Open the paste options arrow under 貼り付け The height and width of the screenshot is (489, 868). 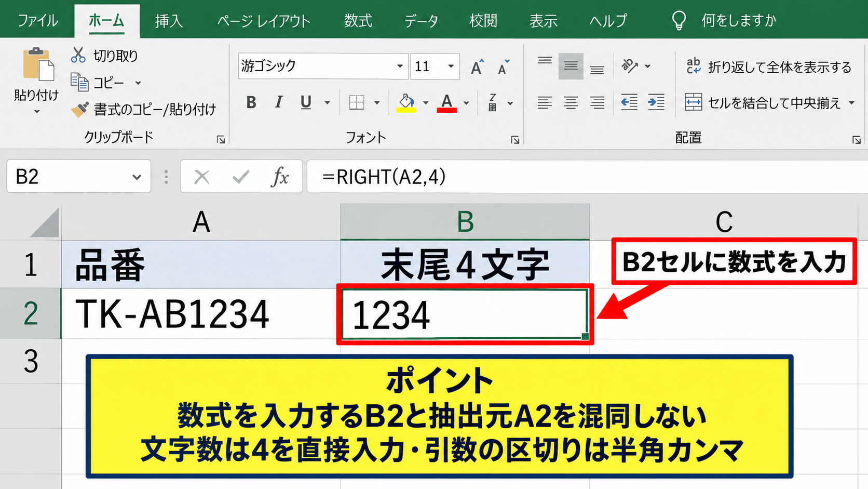coord(37,112)
